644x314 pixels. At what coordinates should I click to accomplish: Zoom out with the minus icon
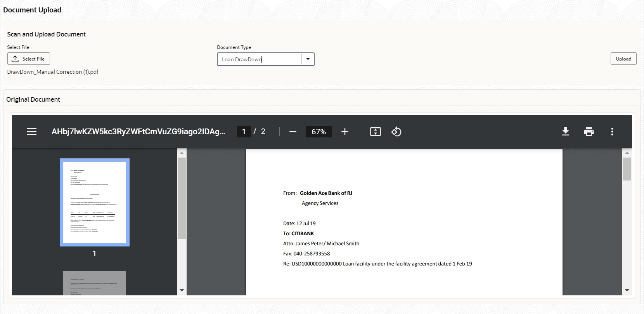[293, 132]
